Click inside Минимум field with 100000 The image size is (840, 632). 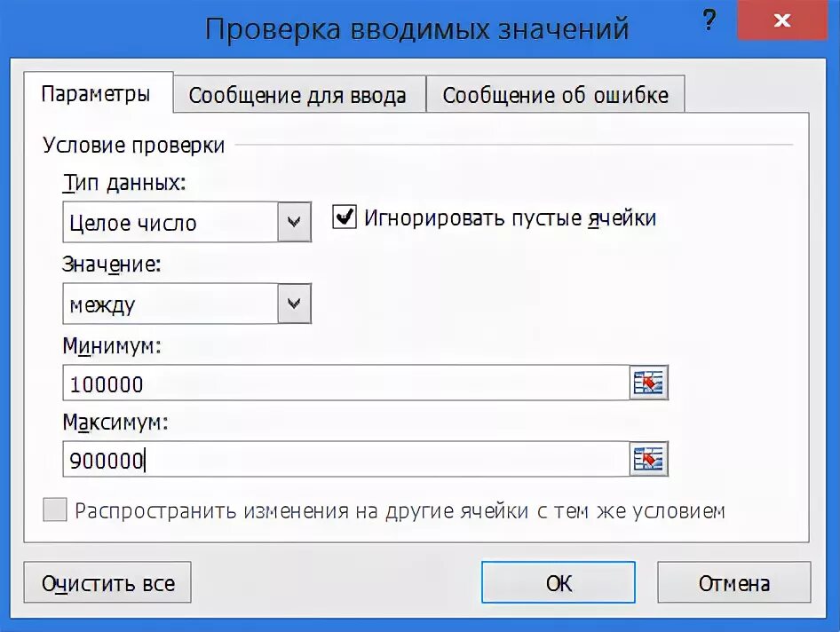(346, 384)
